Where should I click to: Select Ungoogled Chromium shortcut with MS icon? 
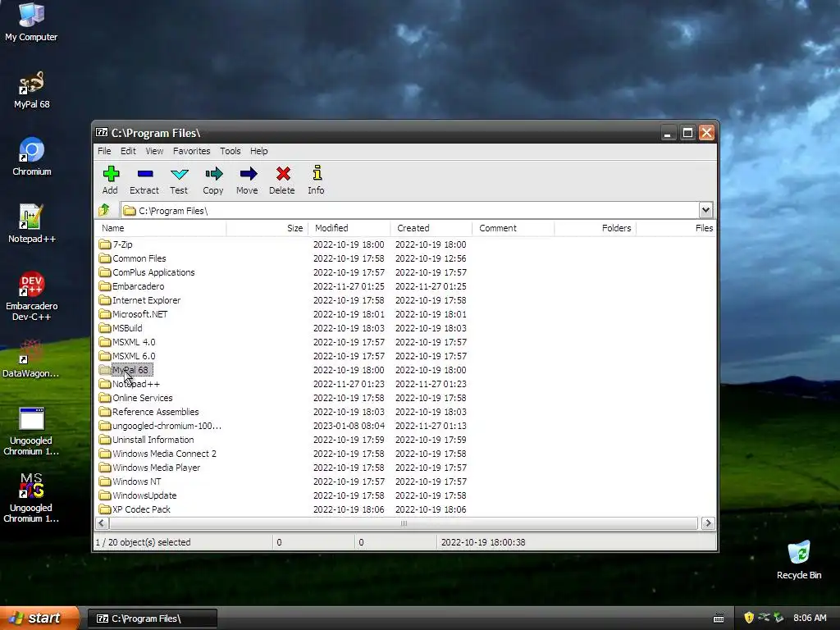coord(31,498)
